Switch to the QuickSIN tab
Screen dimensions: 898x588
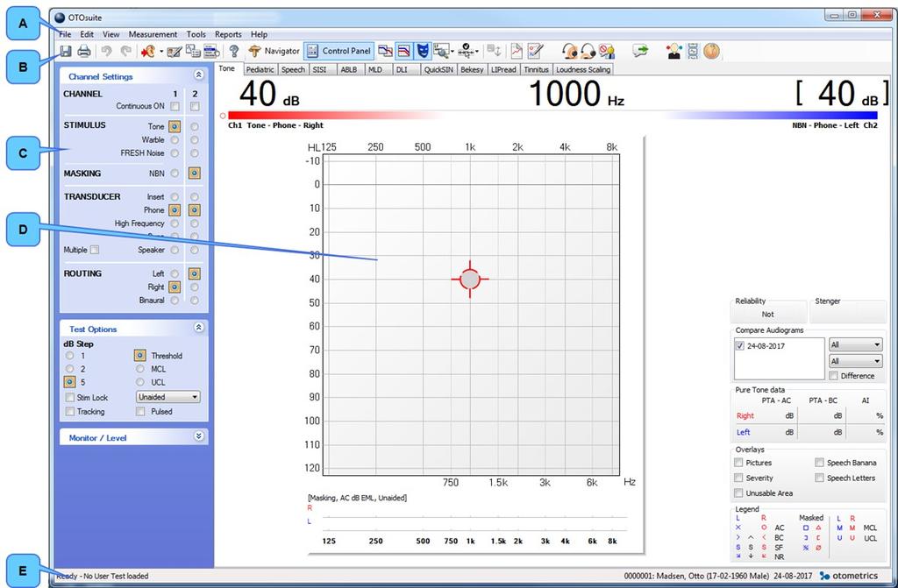coord(438,69)
